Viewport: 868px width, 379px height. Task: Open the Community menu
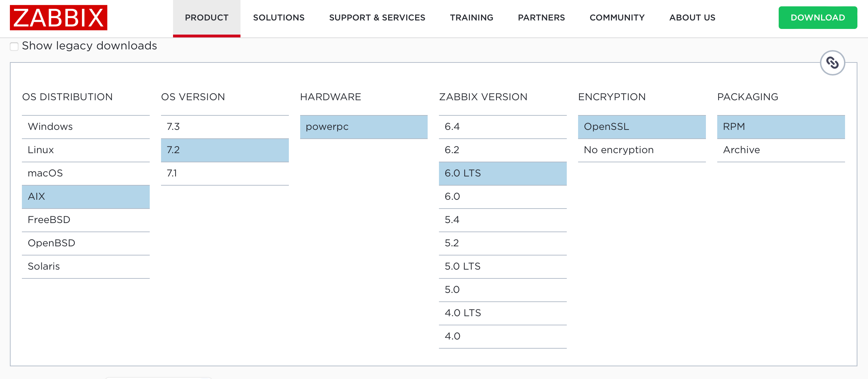coord(617,18)
